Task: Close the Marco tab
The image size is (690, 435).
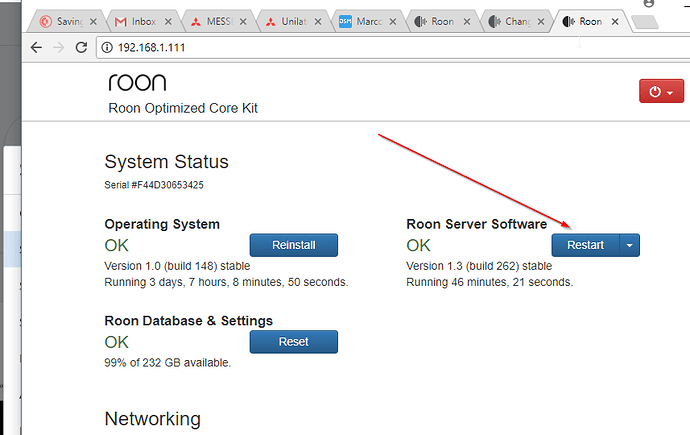Action: [x=393, y=22]
